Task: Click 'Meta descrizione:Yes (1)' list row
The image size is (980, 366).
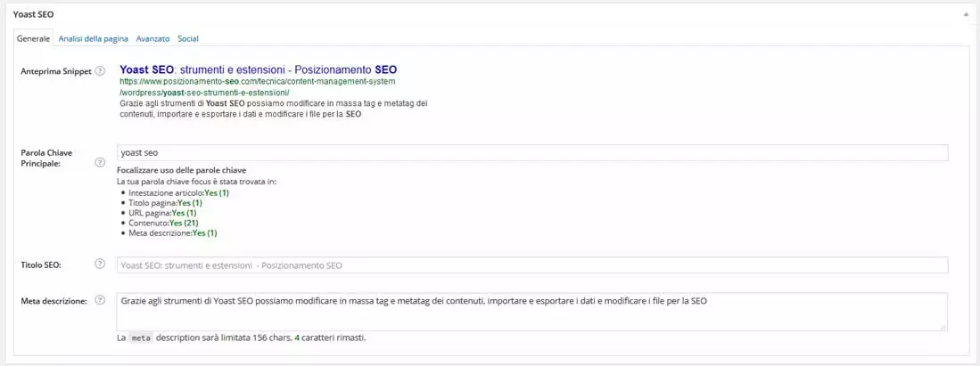Action: pyautogui.click(x=172, y=233)
